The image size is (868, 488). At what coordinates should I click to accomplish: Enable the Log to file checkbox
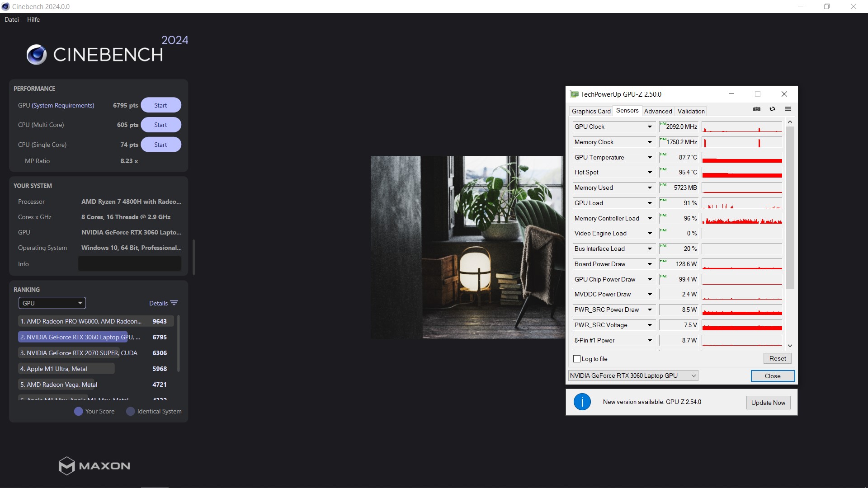point(577,359)
